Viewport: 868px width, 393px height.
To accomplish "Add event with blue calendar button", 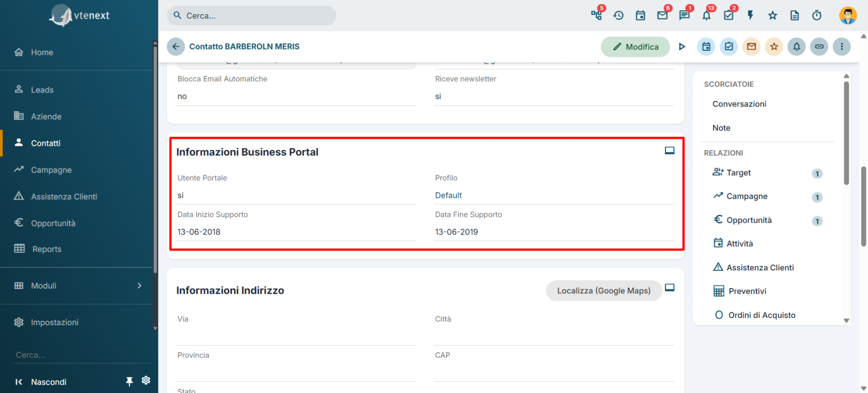I will point(706,47).
